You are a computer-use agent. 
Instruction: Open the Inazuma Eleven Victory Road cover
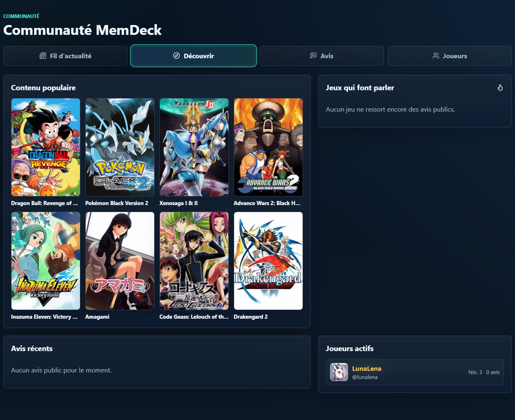pyautogui.click(x=46, y=261)
